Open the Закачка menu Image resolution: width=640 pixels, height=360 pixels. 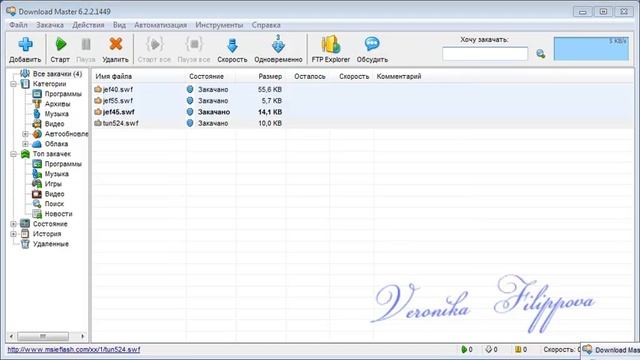click(50, 25)
